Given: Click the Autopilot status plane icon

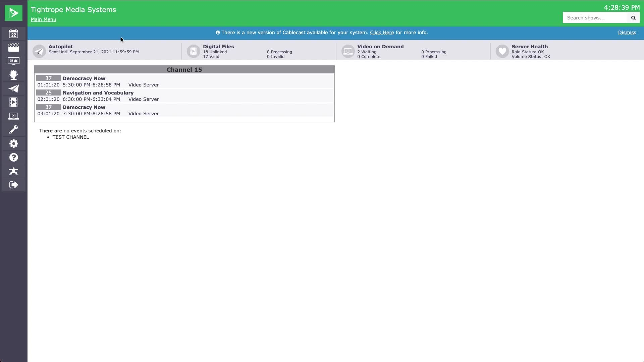Looking at the screenshot, I should [39, 51].
